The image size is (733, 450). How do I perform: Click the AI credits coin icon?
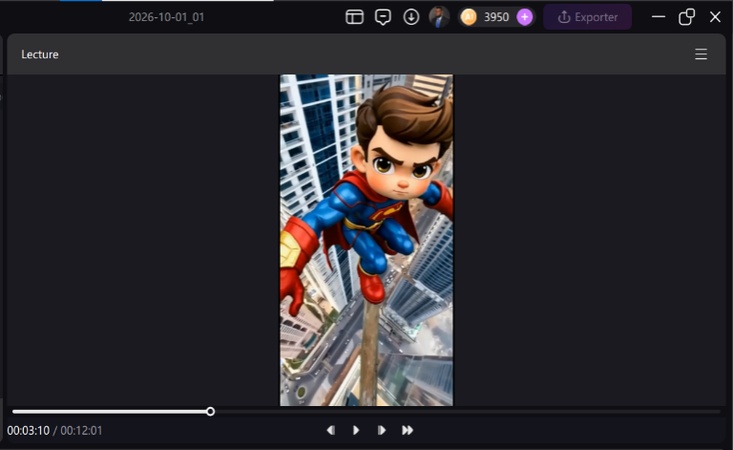coord(468,17)
